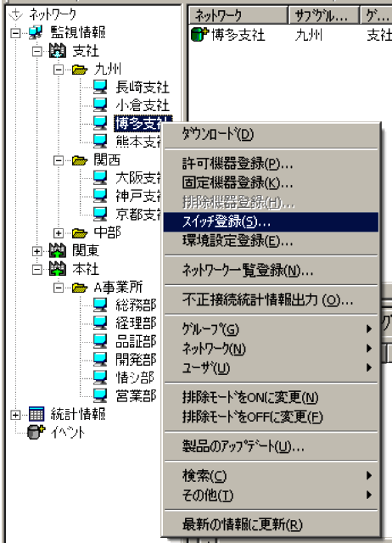Viewport: 392px width, 543px height.
Task: Open the ユーザ(U) submenu
Action: tap(271, 367)
